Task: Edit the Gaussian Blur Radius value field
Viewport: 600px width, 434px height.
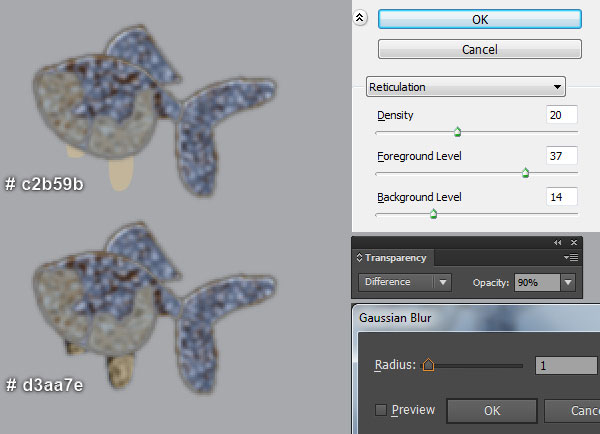Action: [x=566, y=365]
